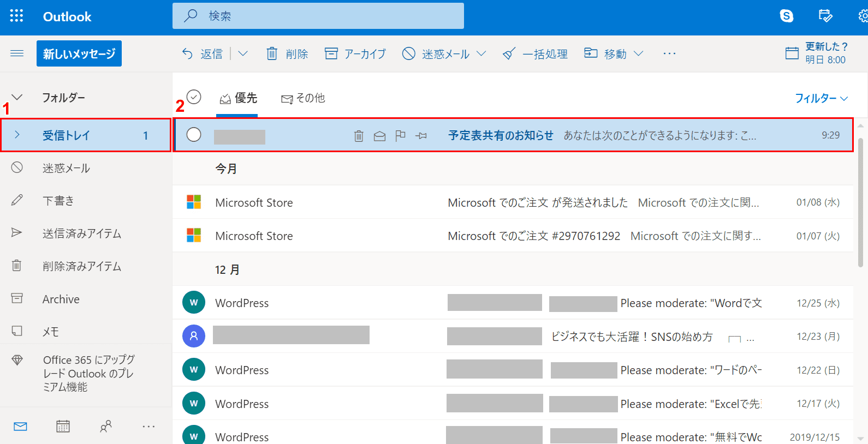Open the calendar icon beside 更新した？

tap(792, 53)
